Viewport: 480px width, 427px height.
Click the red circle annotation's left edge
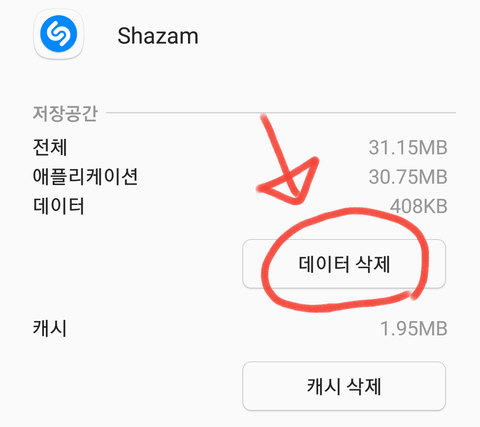tap(266, 273)
